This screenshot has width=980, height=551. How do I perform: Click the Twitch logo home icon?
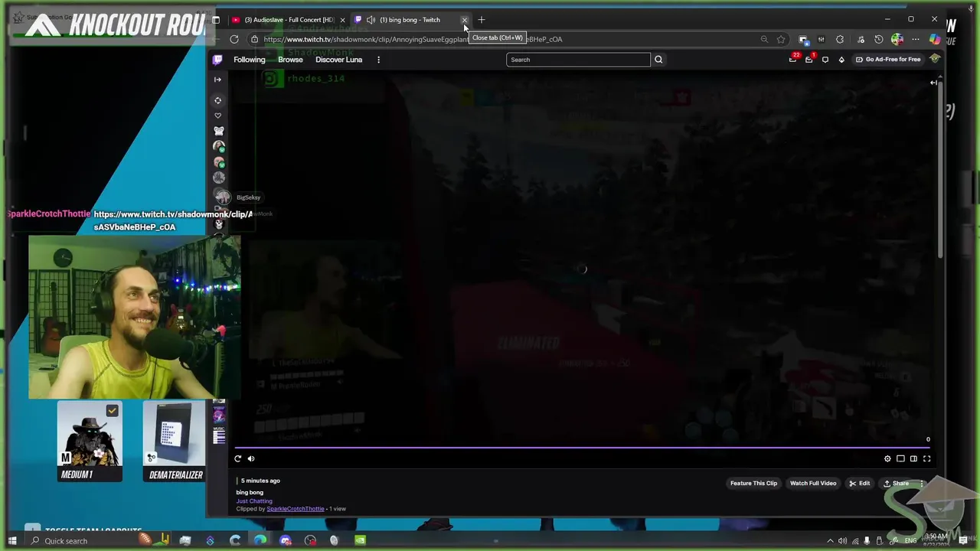217,60
